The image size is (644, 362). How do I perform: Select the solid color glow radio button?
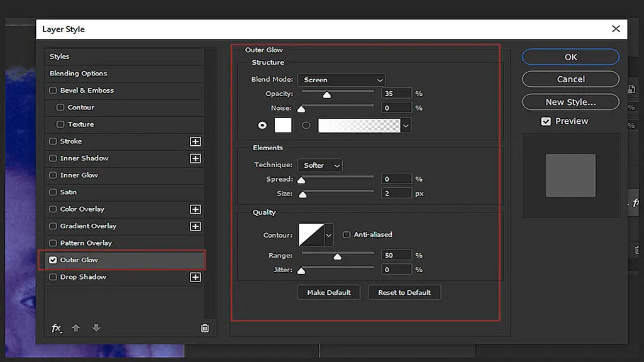click(x=262, y=125)
